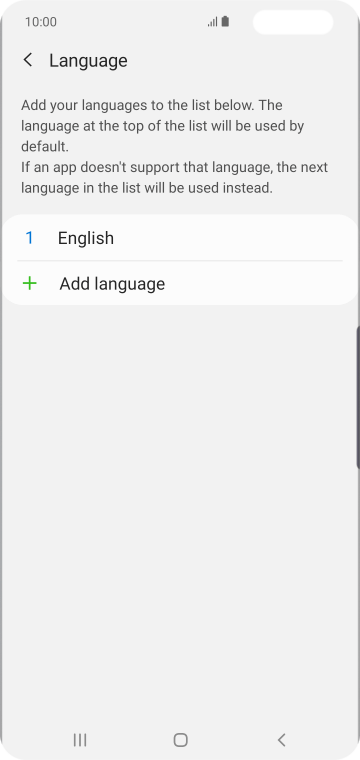The height and width of the screenshot is (760, 360).
Task: Tap the 10:00 clock in status bar
Action: [x=41, y=22]
